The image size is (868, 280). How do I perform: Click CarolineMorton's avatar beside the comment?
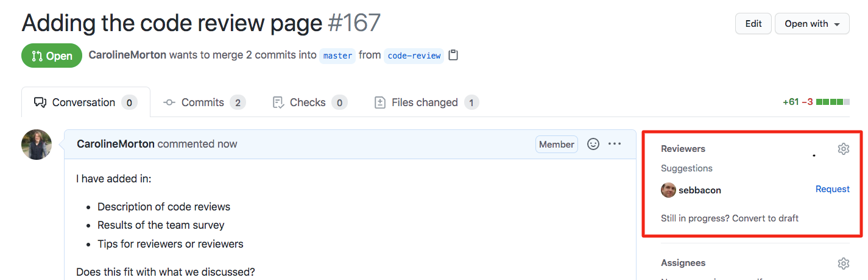pyautogui.click(x=37, y=145)
